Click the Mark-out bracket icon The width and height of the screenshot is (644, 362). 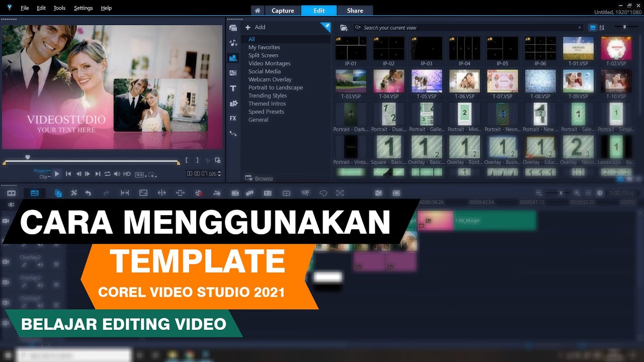tap(197, 160)
